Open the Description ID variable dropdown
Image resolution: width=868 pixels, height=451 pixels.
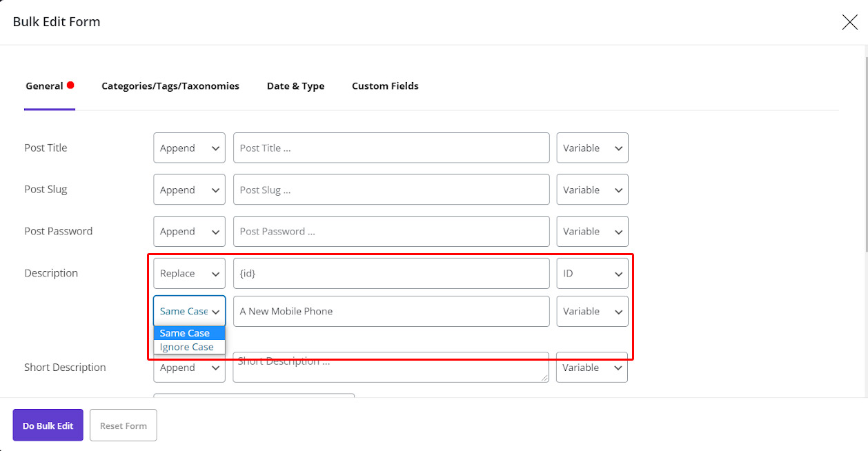tap(592, 273)
